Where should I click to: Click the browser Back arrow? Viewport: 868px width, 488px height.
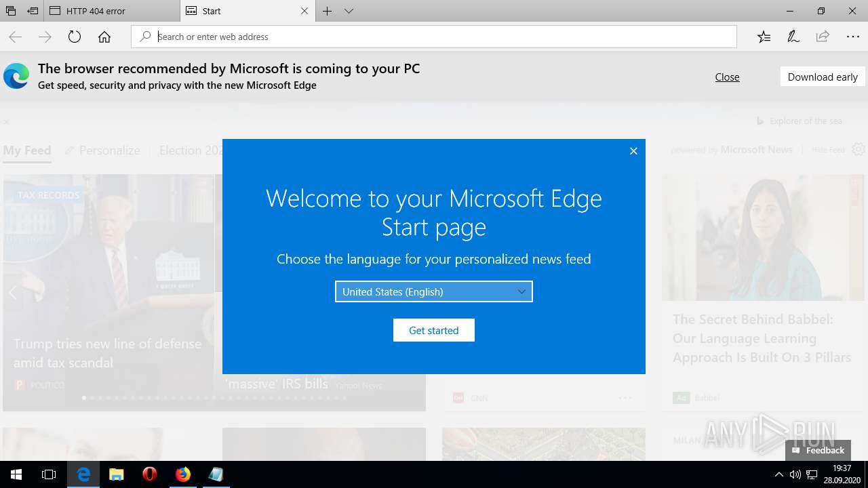click(x=15, y=37)
